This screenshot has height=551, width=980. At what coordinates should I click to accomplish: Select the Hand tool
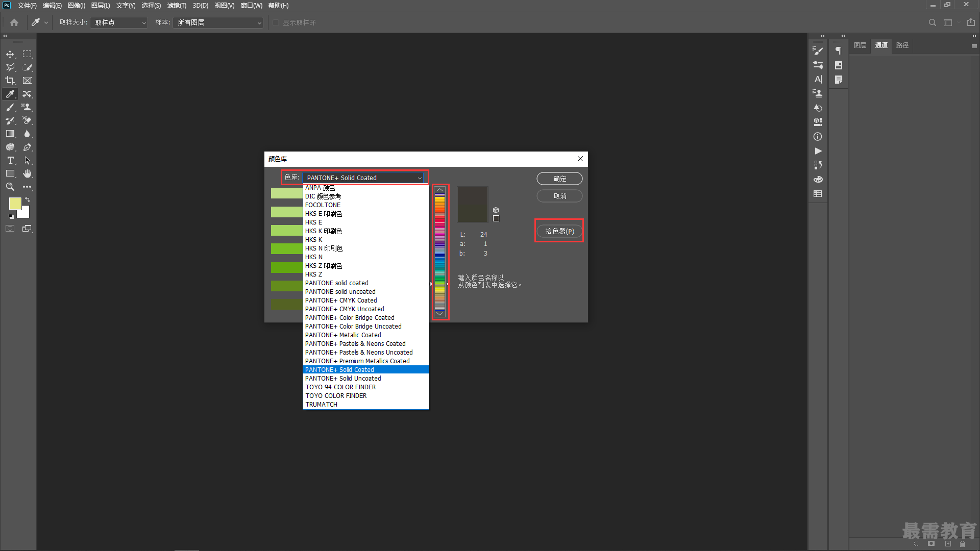click(x=27, y=173)
